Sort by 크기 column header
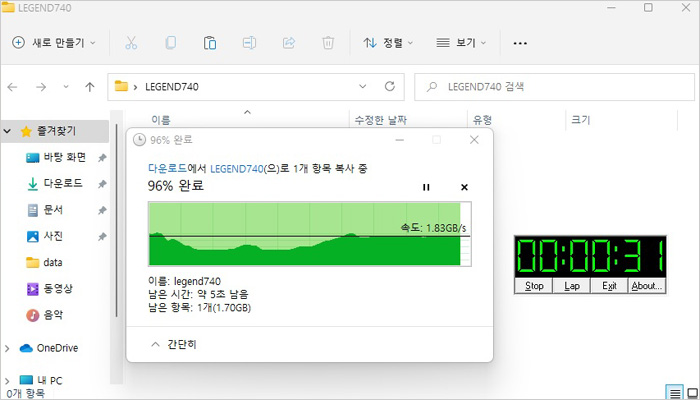This screenshot has height=400, width=700. pos(580,120)
